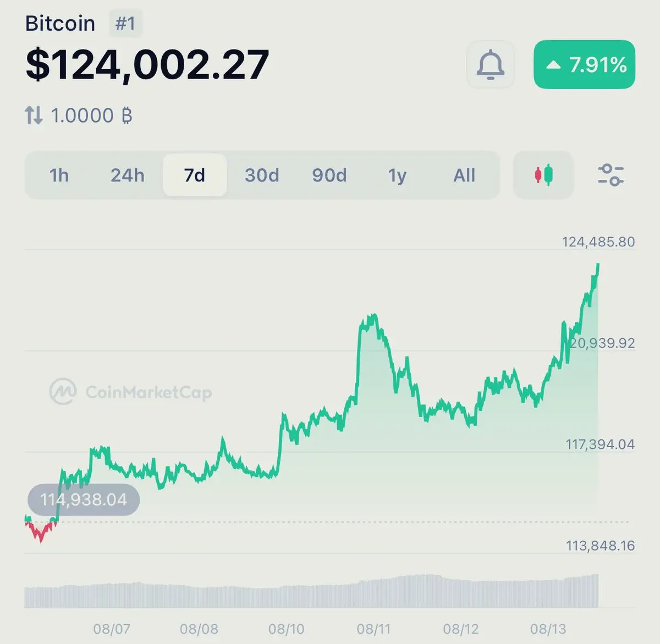Tap the up-arrow in 7.91% badge
Screen dimensions: 660x644
click(553, 65)
